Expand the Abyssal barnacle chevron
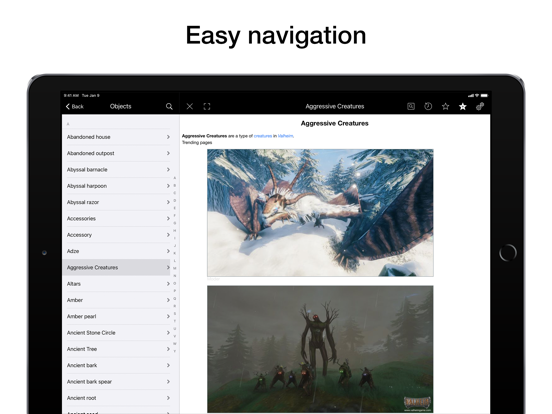 (168, 170)
